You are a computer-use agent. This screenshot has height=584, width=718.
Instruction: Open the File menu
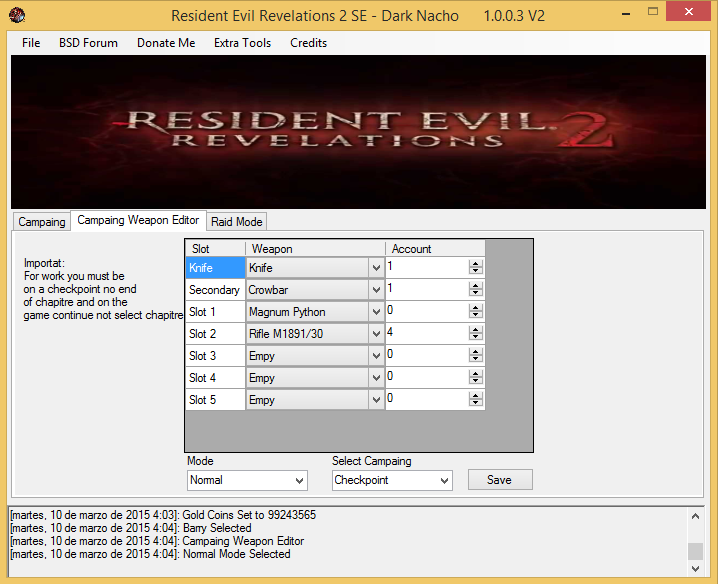coord(31,43)
